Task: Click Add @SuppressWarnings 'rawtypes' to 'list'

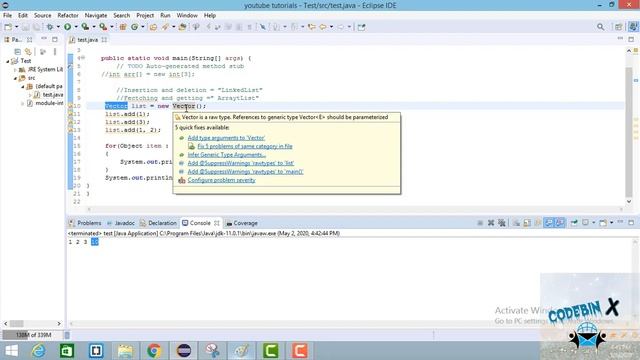Action: point(240,163)
